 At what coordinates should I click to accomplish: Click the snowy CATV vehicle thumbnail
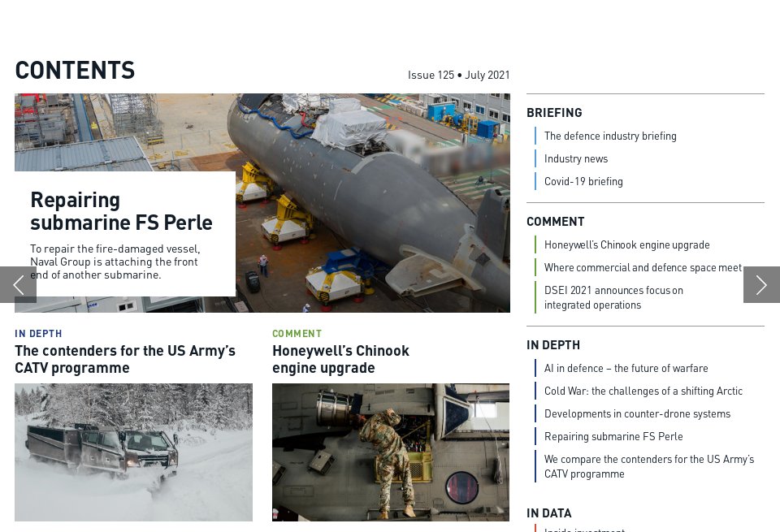click(133, 452)
